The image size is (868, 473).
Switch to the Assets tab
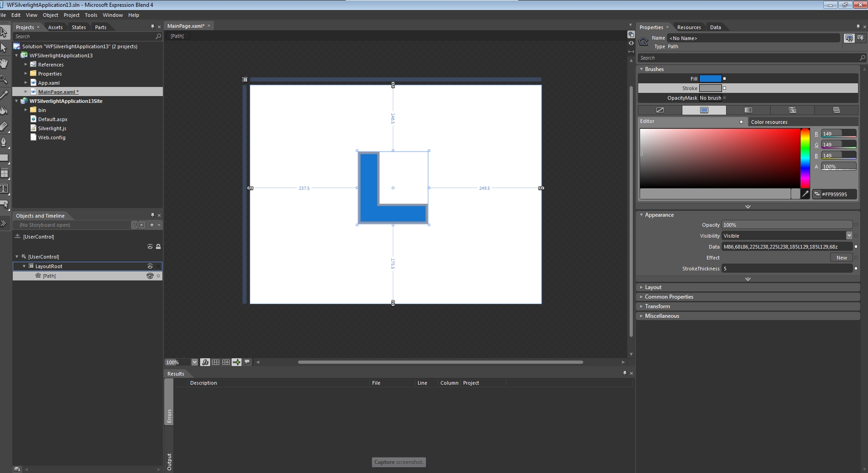(55, 27)
